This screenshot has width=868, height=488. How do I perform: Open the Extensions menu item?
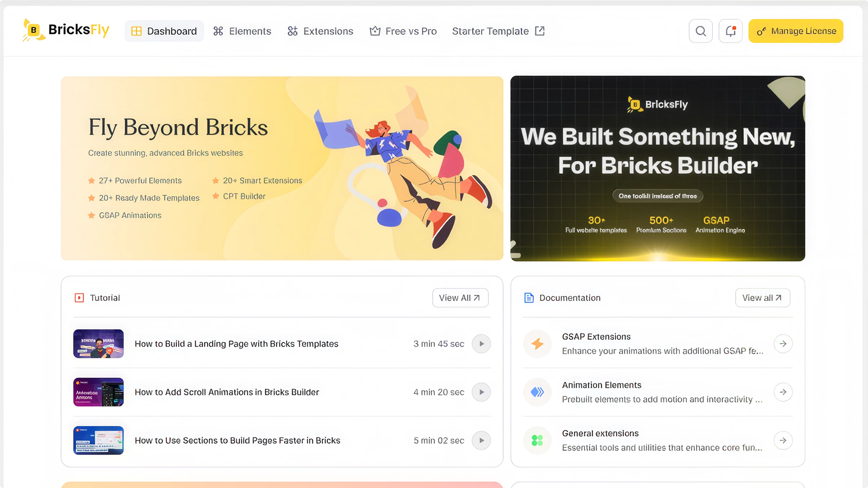pos(320,31)
